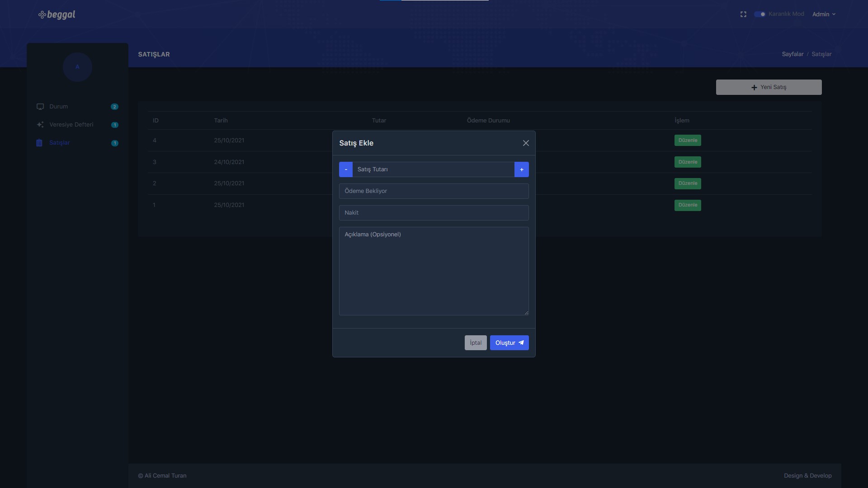Image resolution: width=868 pixels, height=488 pixels.
Task: Open Durum in the sidebar
Action: [77, 107]
